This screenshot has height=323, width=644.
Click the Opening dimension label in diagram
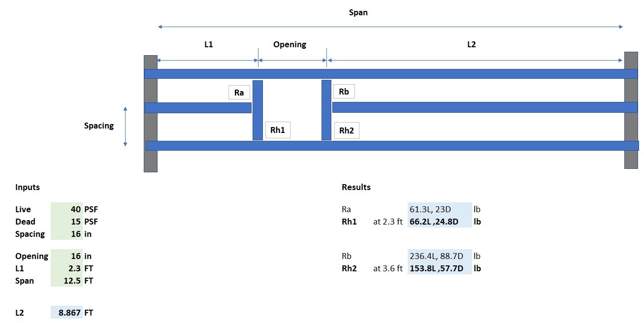point(290,44)
